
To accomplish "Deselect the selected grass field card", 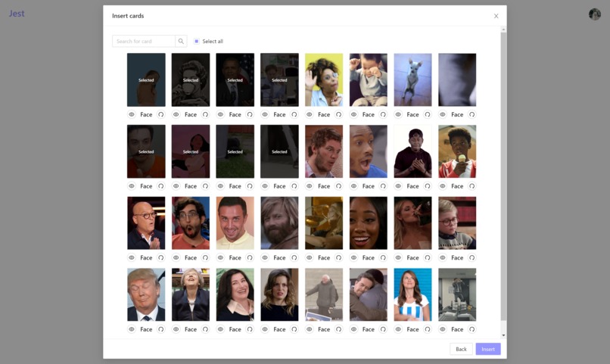I will point(235,151).
